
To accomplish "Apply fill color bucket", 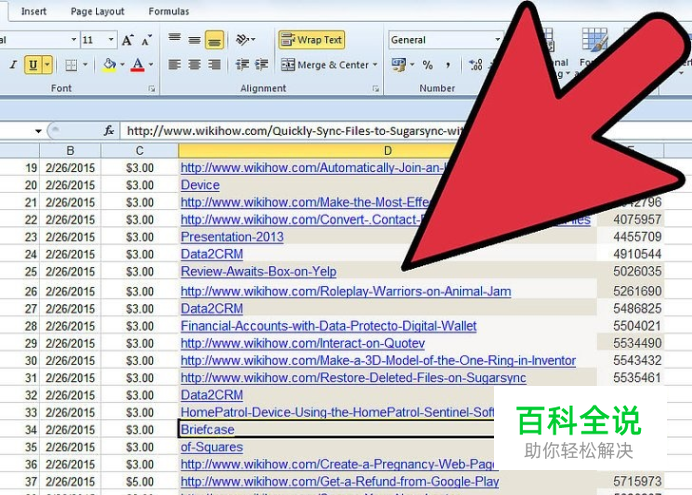I will pos(109,65).
